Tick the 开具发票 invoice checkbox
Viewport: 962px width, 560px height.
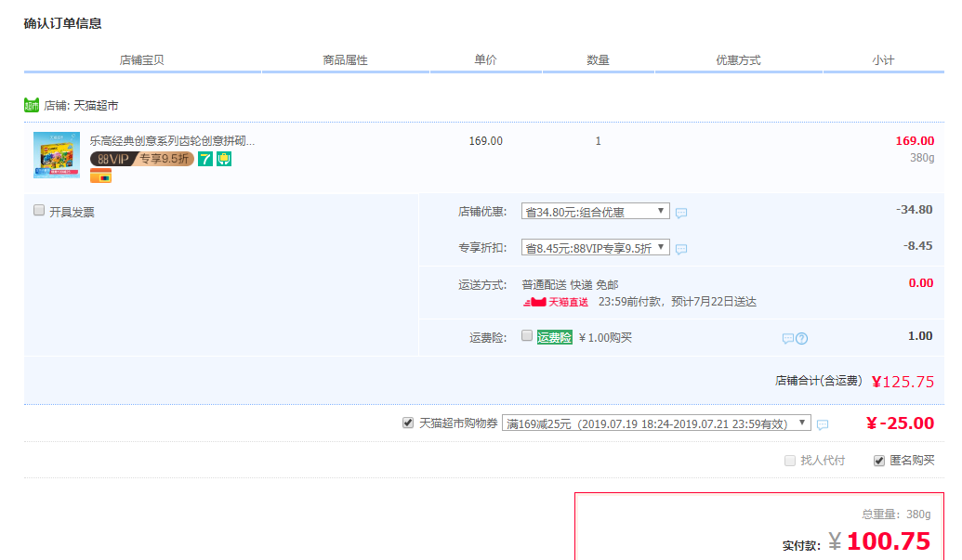[39, 210]
